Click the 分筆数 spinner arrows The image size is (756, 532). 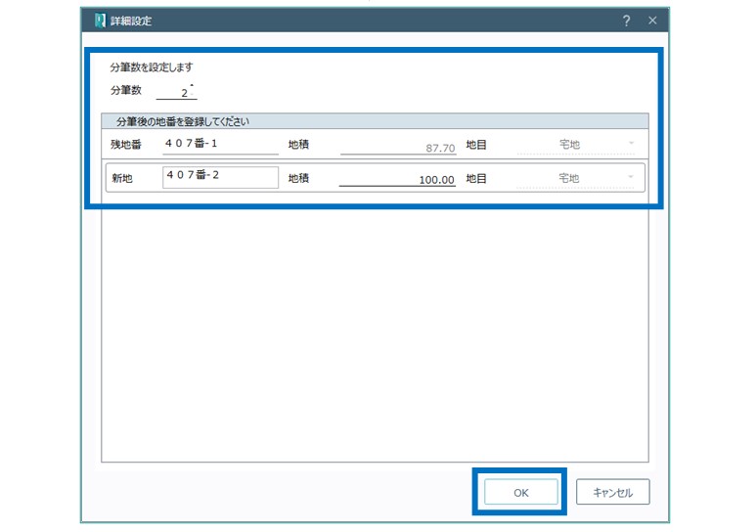[x=193, y=90]
